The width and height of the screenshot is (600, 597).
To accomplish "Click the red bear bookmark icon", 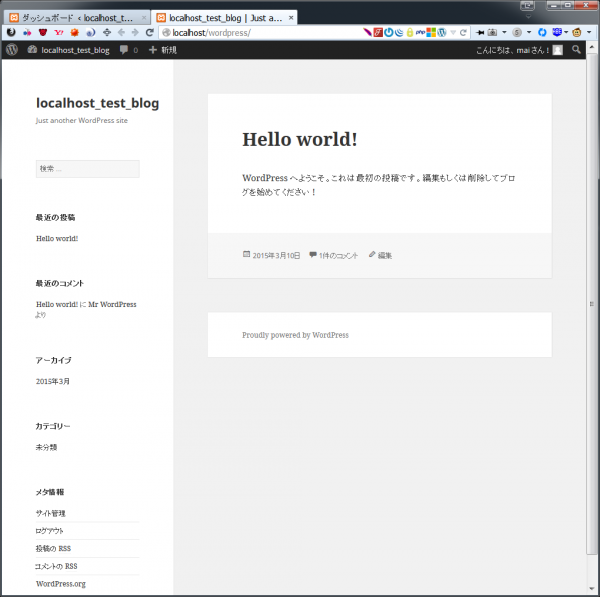I will pos(43,33).
